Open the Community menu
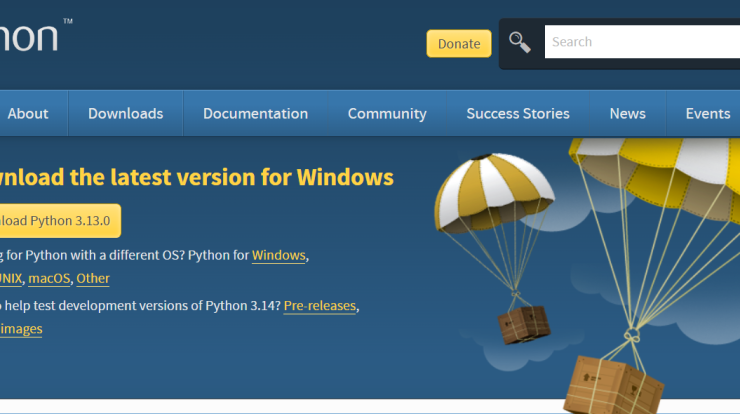This screenshot has height=414, width=740. pos(387,113)
